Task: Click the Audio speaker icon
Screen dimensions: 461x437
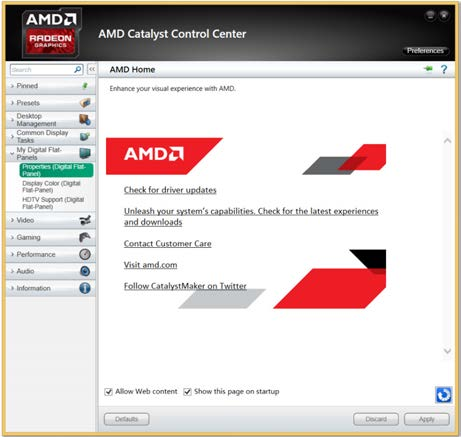Action: (x=85, y=271)
